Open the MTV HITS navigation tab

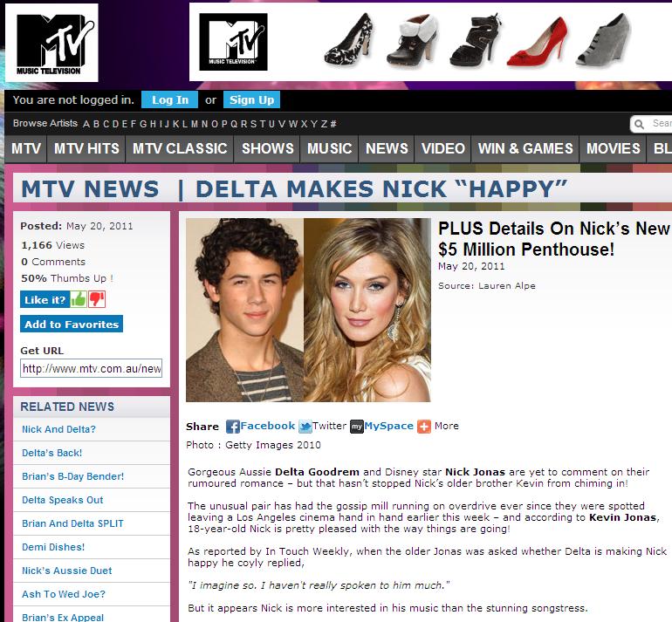[x=86, y=148]
